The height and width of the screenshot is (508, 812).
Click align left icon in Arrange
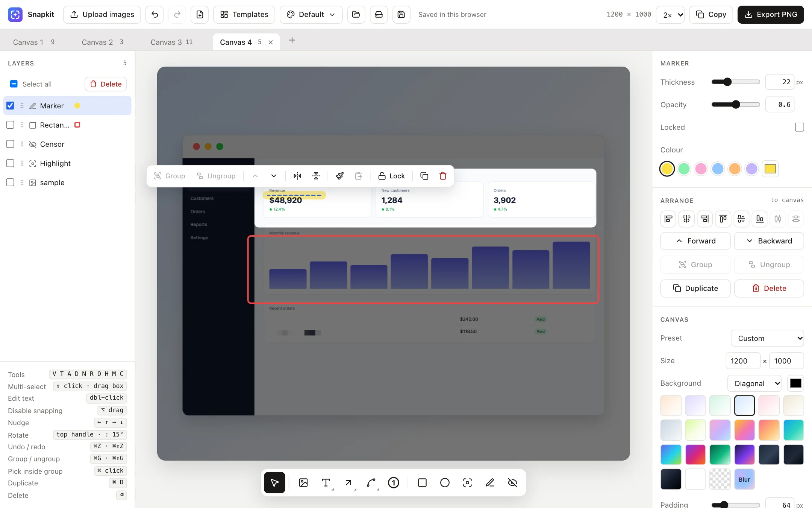point(668,219)
